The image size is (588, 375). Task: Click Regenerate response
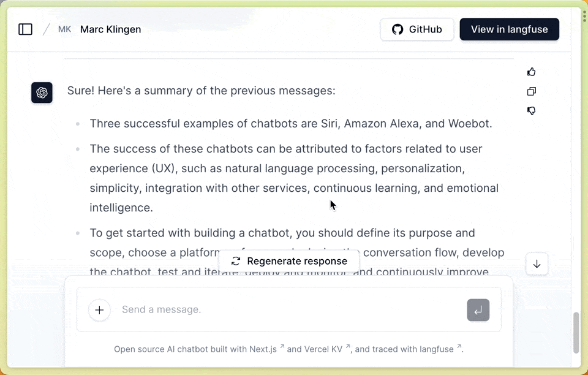(x=288, y=260)
